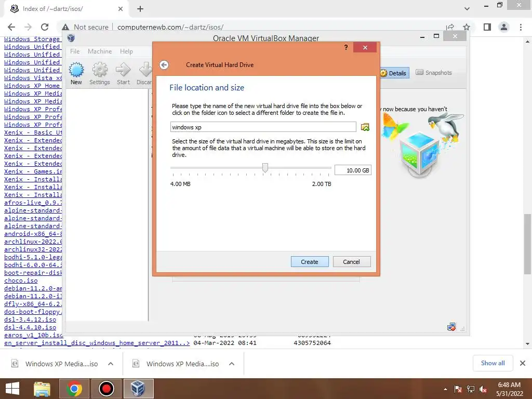Click the web page vertical scrollbar
532x399 pixels.
point(527,244)
